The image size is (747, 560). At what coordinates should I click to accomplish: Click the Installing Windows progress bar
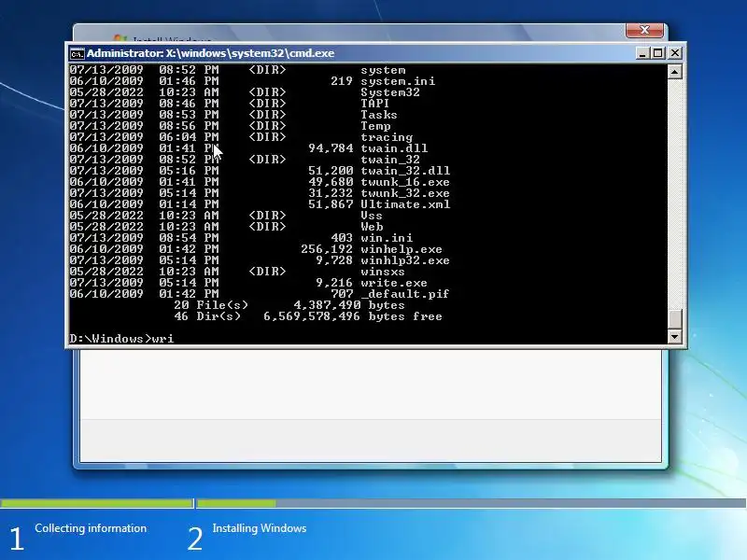click(x=472, y=503)
